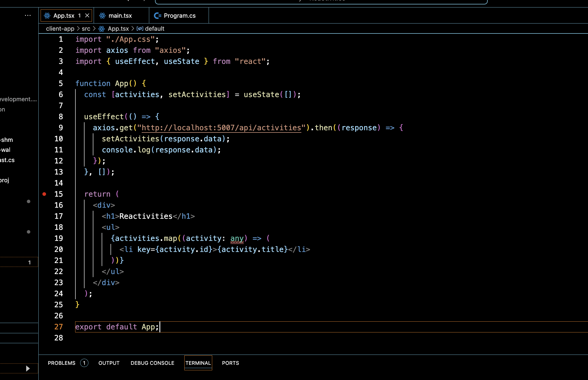The image size is (588, 380).
Task: Click the play arrow in sidebar bottom
Action: [x=28, y=368]
